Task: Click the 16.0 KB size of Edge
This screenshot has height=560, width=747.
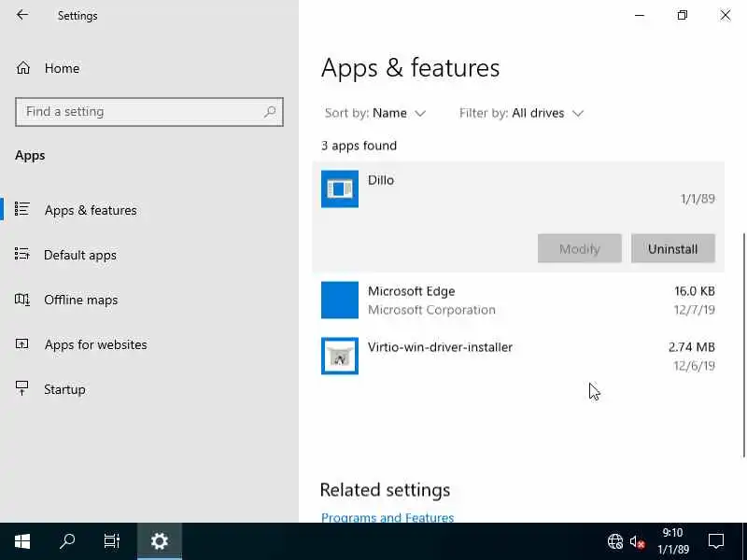Action: click(x=694, y=291)
